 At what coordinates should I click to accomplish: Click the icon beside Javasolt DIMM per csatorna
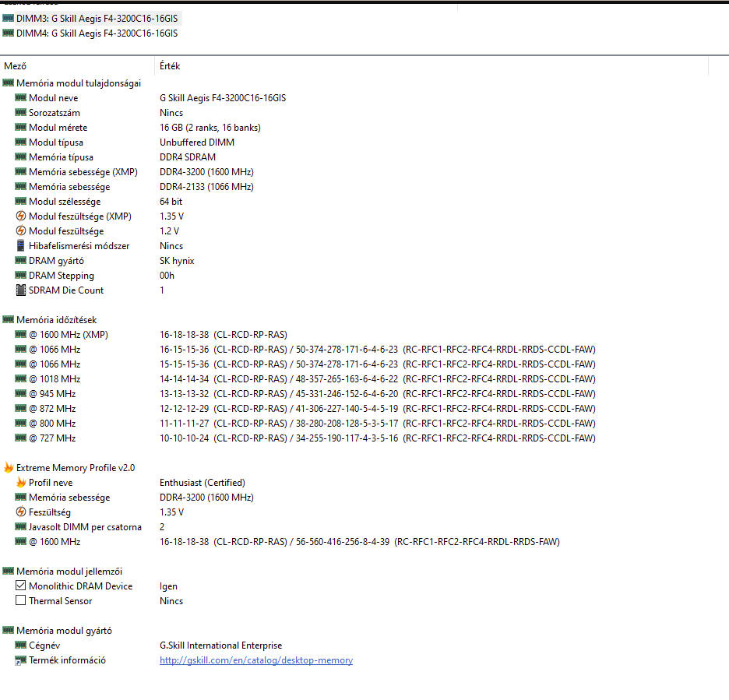tap(20, 526)
